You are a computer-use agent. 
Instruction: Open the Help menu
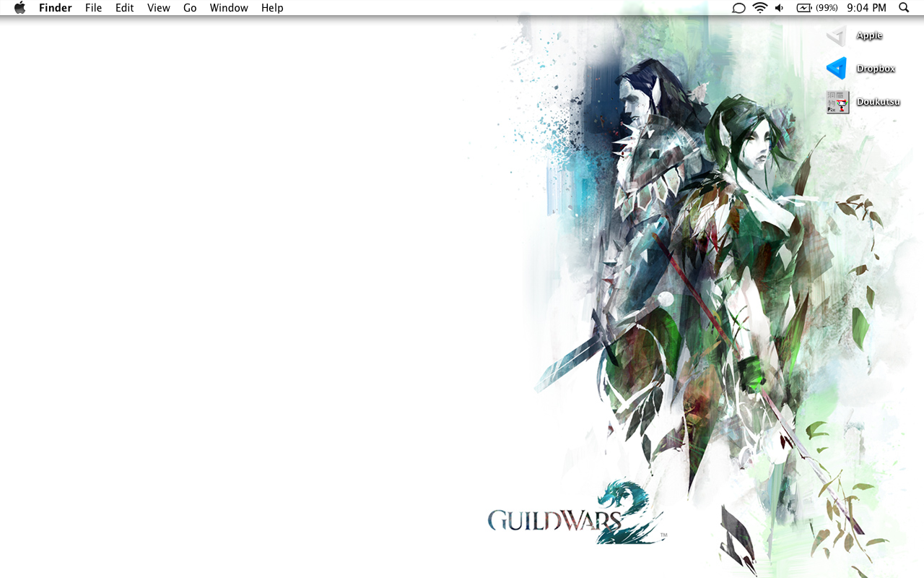click(x=272, y=8)
